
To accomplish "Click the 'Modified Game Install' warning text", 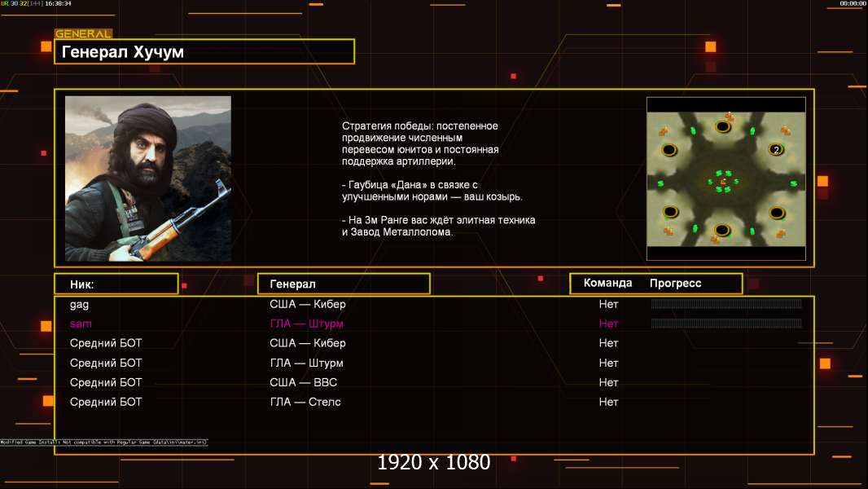I will pyautogui.click(x=103, y=442).
